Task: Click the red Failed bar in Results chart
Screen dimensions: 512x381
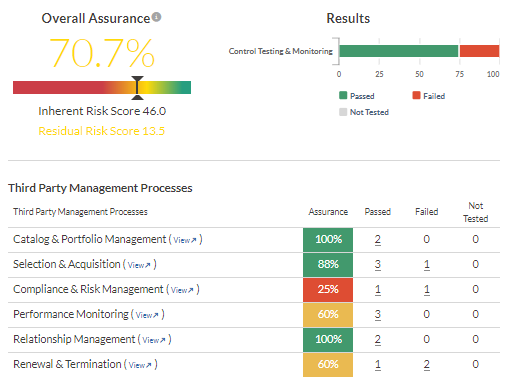Action: pos(479,51)
